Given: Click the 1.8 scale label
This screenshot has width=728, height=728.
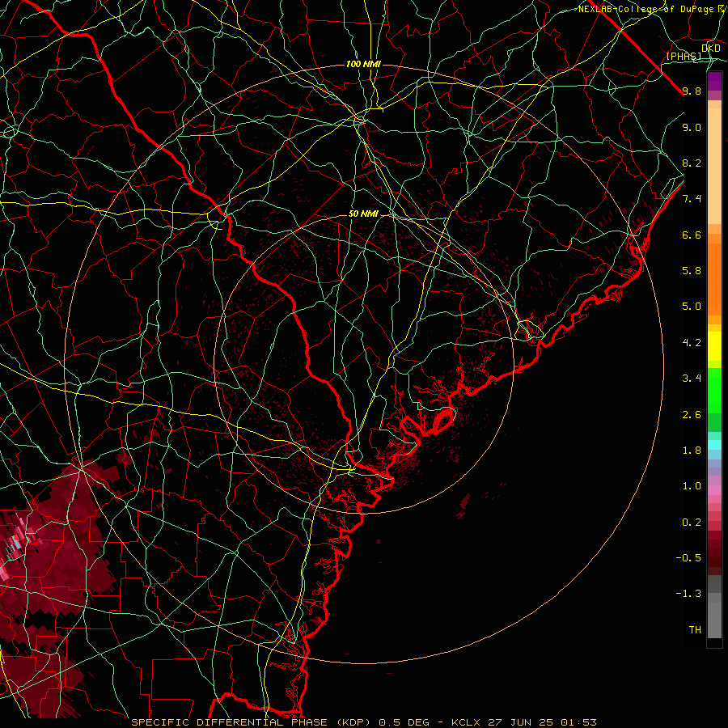Looking at the screenshot, I should 692,451.
